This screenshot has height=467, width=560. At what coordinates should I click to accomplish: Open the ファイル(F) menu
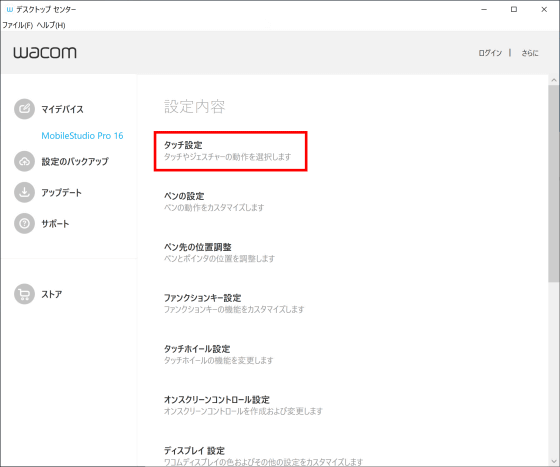(x=18, y=25)
